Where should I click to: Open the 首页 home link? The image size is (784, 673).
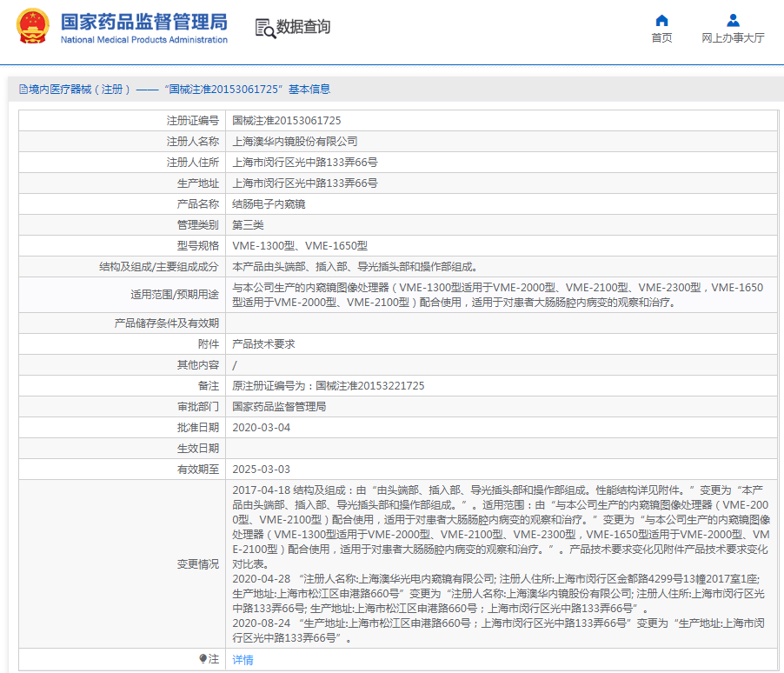click(661, 38)
